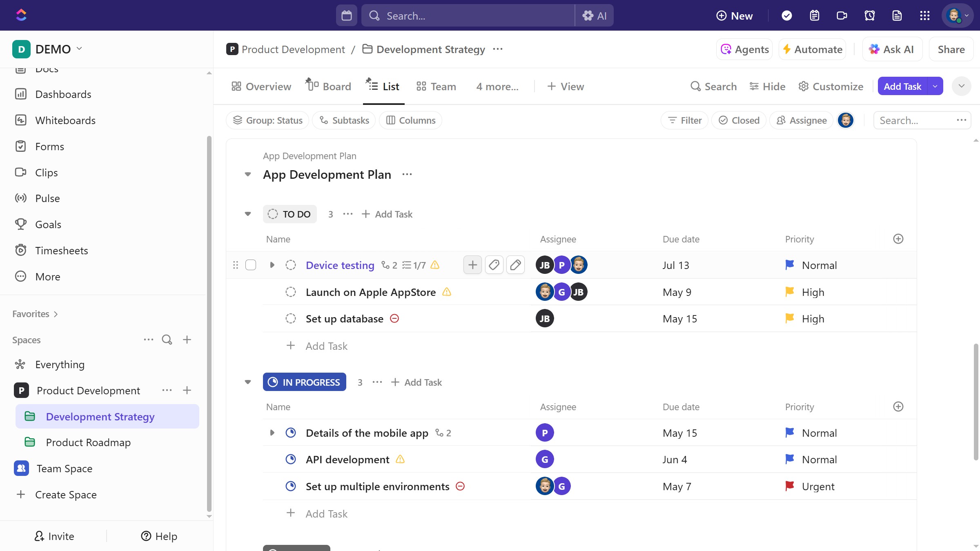Toggle the Subtasks display option
This screenshot has height=551, width=980.
pyautogui.click(x=344, y=120)
